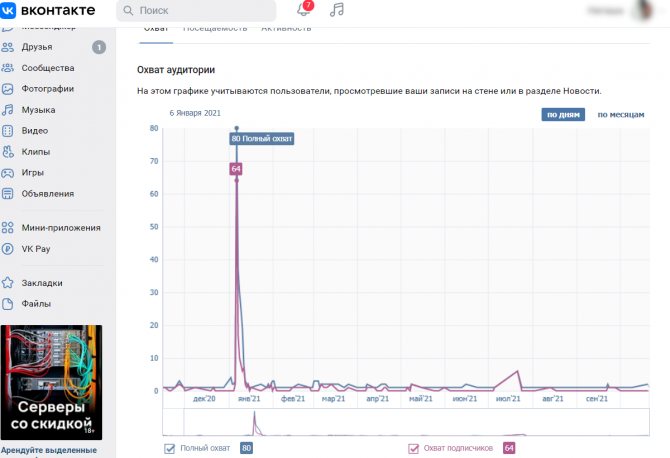Click the chart range selector minimap
The height and width of the screenshot is (458, 670).
406,422
